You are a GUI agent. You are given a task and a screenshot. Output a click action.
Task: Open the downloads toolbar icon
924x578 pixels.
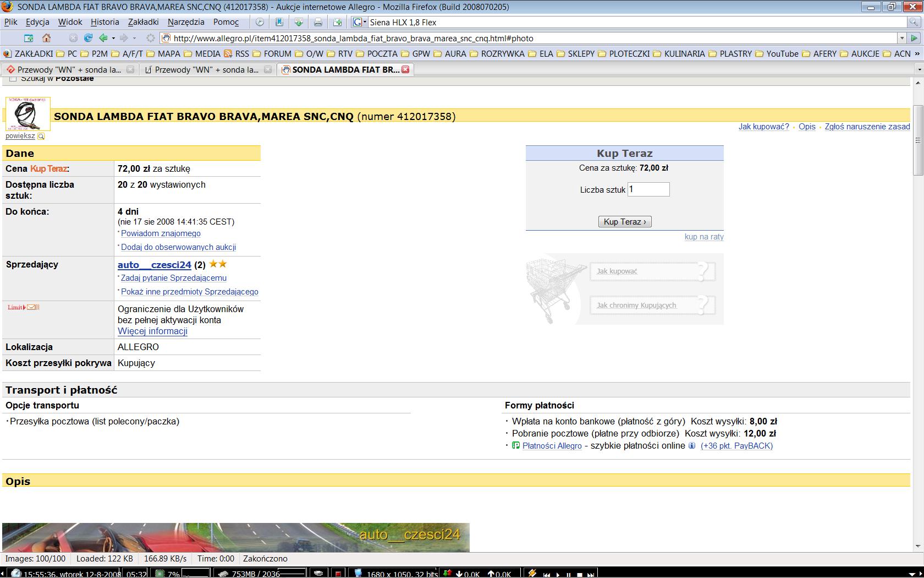pyautogui.click(x=299, y=22)
